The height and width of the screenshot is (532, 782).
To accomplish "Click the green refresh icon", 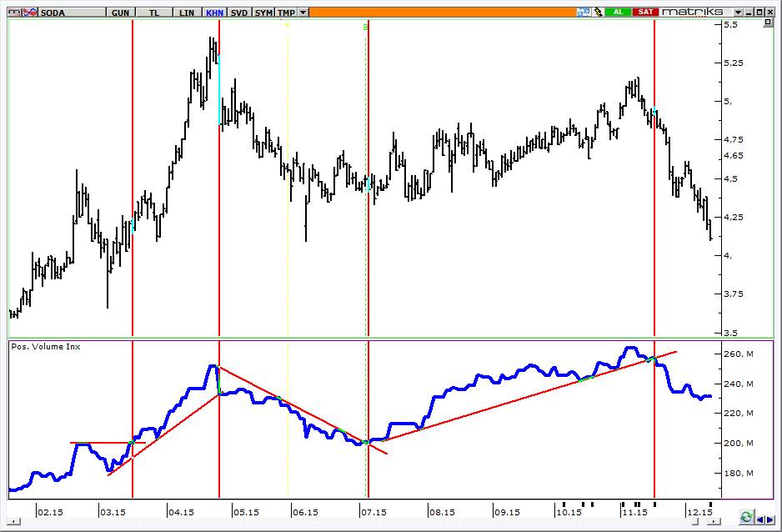I will tap(746, 516).
